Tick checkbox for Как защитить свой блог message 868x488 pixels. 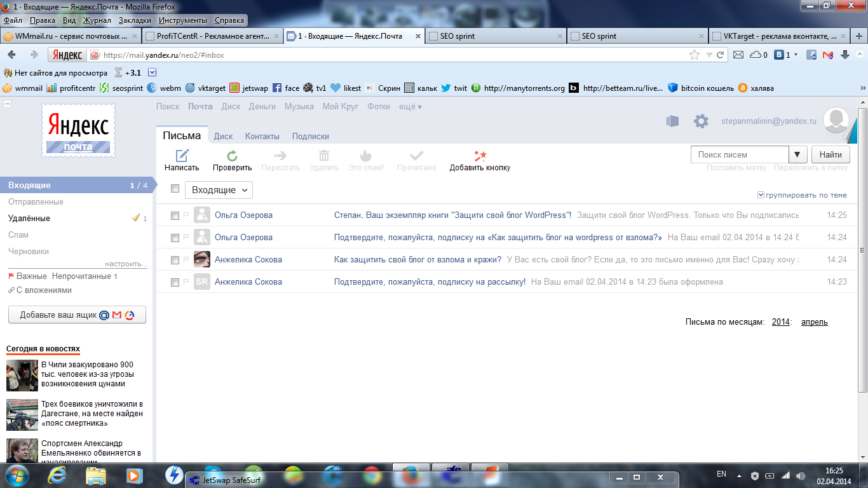click(175, 261)
